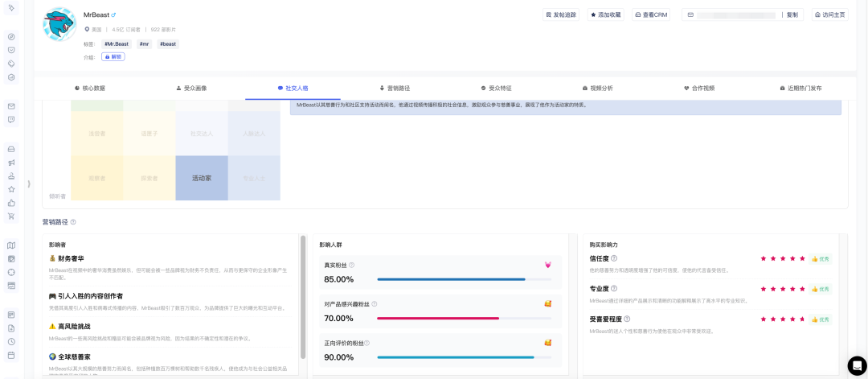
Task: Switch to the 受众画像 tab
Action: point(191,88)
